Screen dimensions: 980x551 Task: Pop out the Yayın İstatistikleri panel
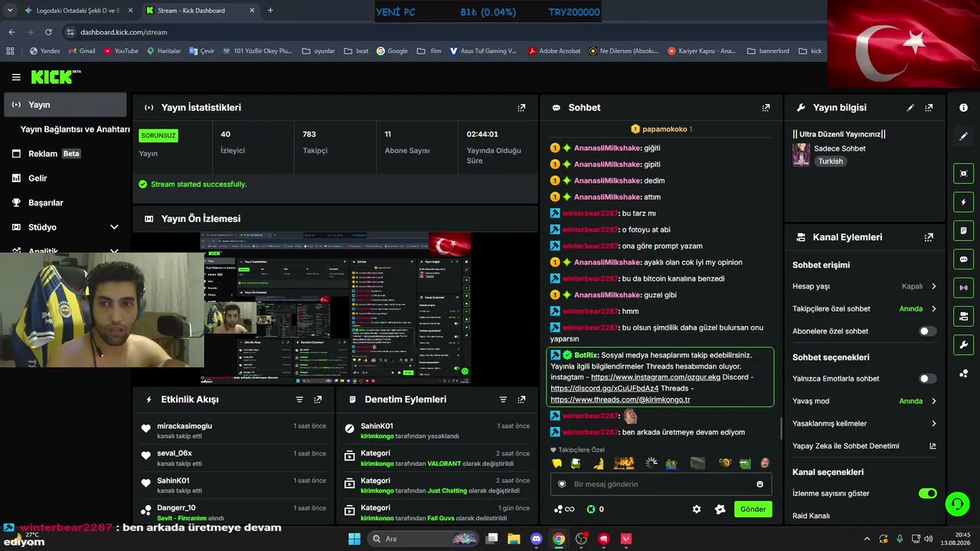pyautogui.click(x=521, y=108)
